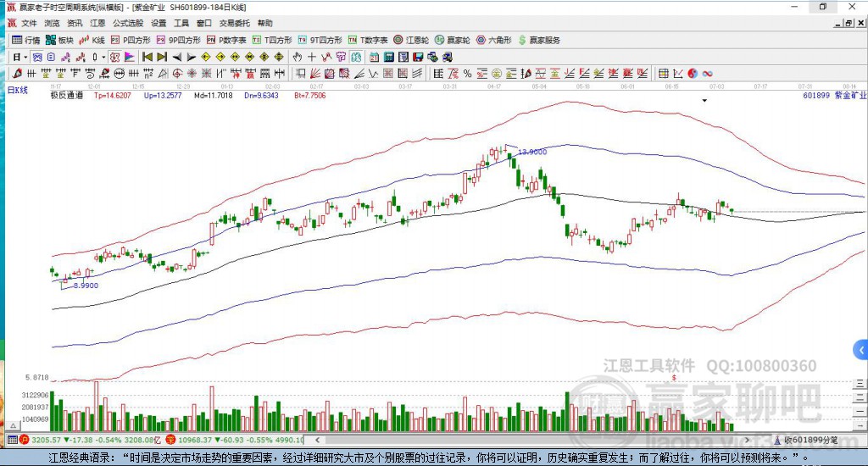Toggle the highlighted chart mode button beside period selector

[37, 57]
